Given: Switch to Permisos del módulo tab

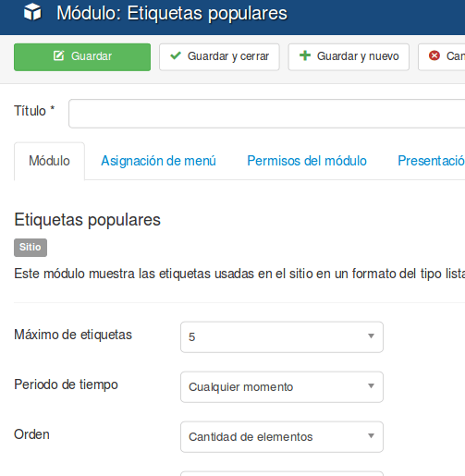Looking at the screenshot, I should pyautogui.click(x=307, y=161).
